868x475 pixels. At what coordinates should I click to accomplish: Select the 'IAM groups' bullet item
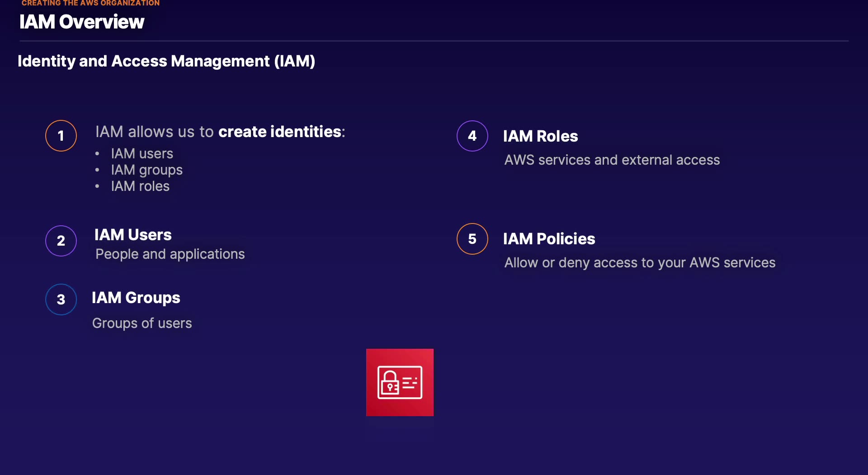(147, 170)
